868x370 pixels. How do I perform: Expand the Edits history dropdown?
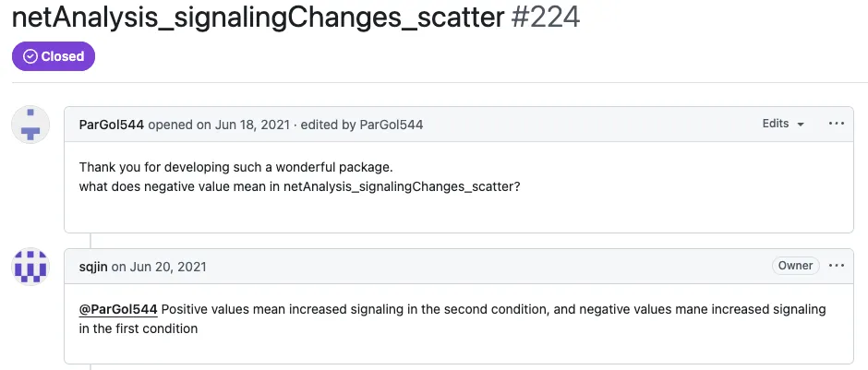[x=783, y=124]
